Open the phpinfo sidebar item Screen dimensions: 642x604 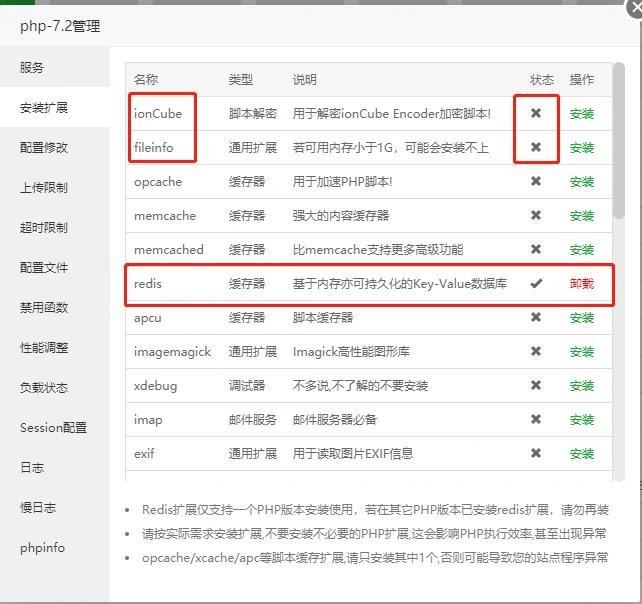click(42, 547)
